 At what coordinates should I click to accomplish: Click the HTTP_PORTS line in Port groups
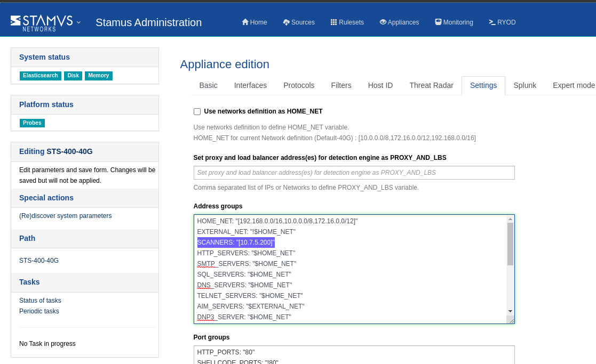[x=226, y=352]
